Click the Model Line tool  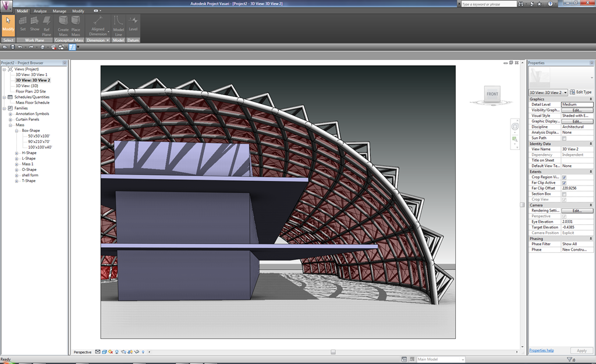118,25
